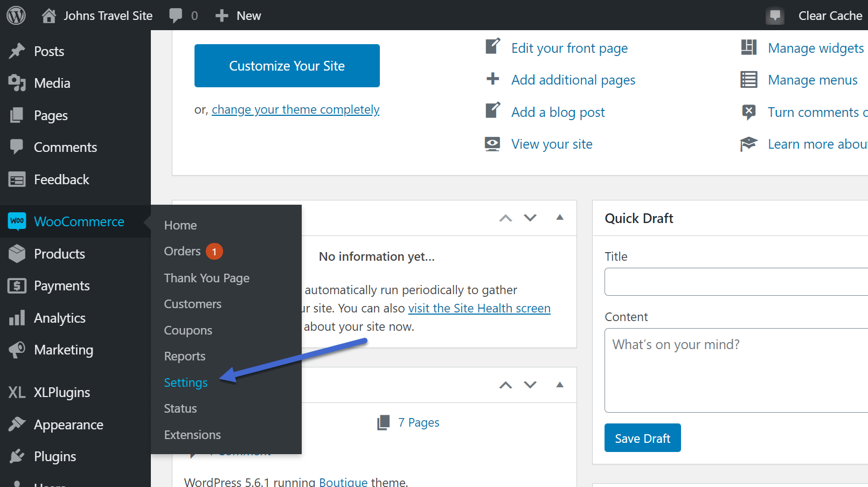Open WooCommerce Settings submenu item

[186, 382]
